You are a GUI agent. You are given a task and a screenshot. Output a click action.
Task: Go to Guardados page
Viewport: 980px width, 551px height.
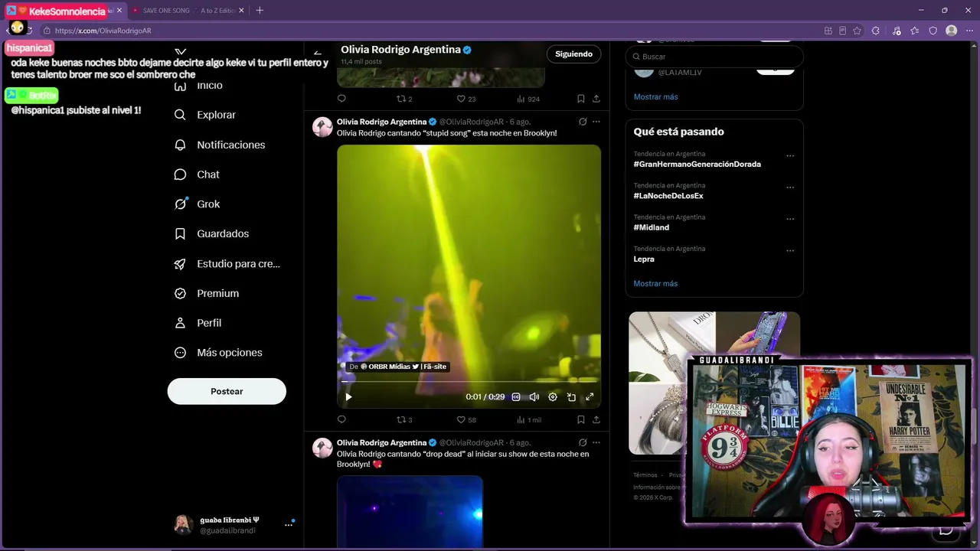[223, 233]
